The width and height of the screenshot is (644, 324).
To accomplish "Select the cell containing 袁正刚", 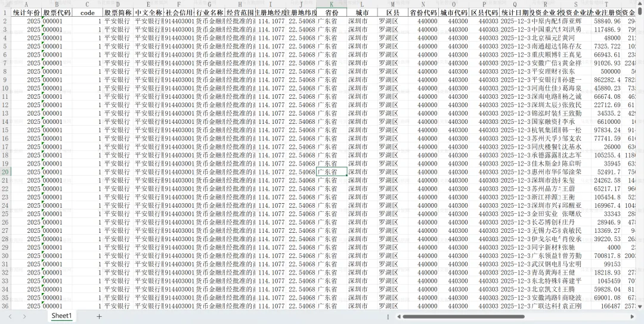I will [576, 306].
